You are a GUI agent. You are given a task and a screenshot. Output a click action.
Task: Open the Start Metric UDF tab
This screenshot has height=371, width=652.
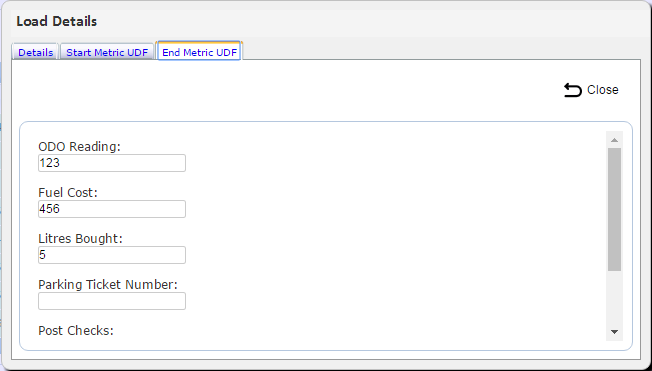107,52
